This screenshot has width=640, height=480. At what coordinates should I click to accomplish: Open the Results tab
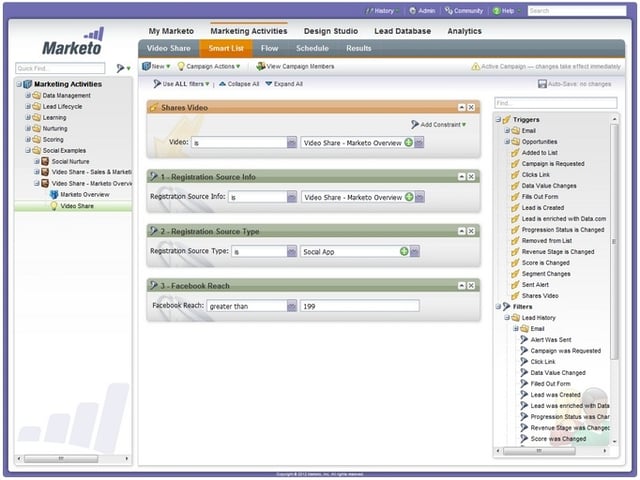[359, 48]
